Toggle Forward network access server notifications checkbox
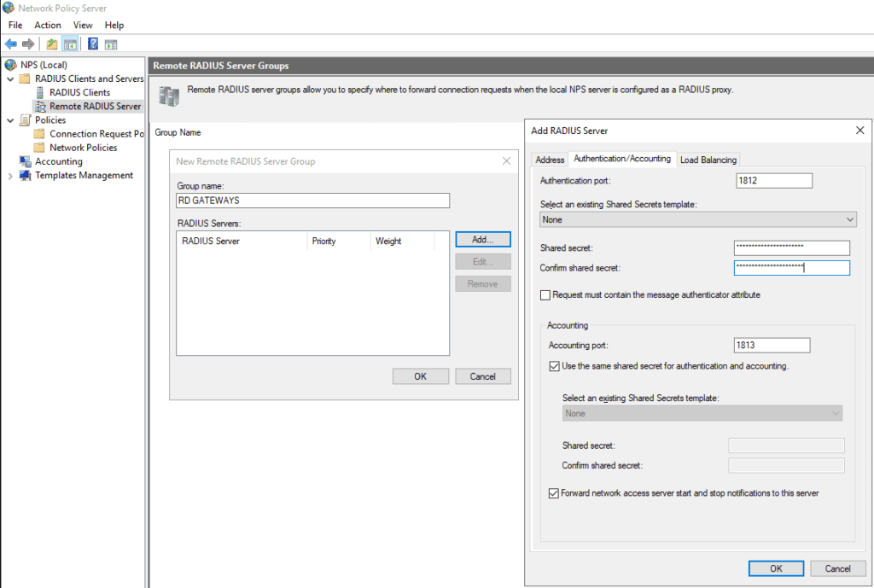874x588 pixels. tap(554, 493)
